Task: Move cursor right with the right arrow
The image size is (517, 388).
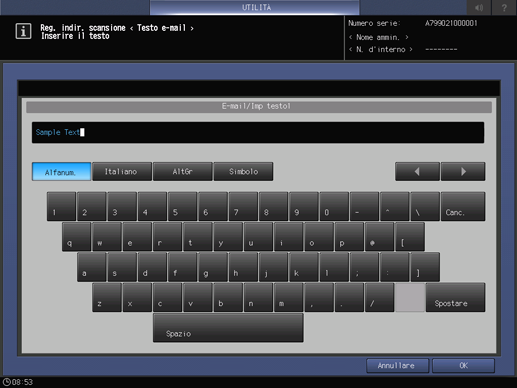Action: point(463,171)
